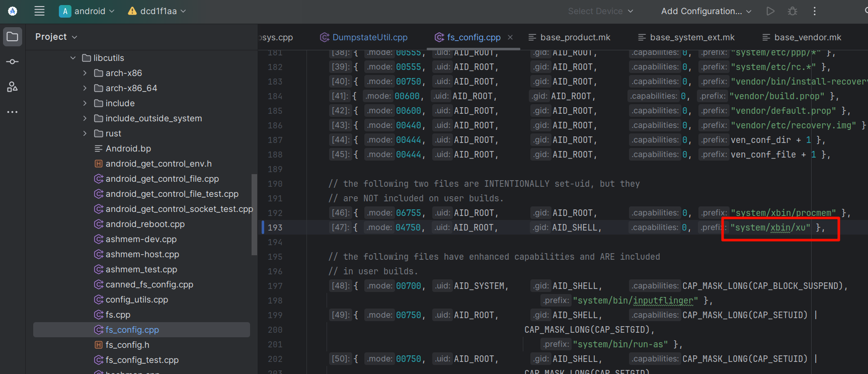This screenshot has height=374, width=868.
Task: Click mode value 06755 on line 192
Action: tap(408, 213)
